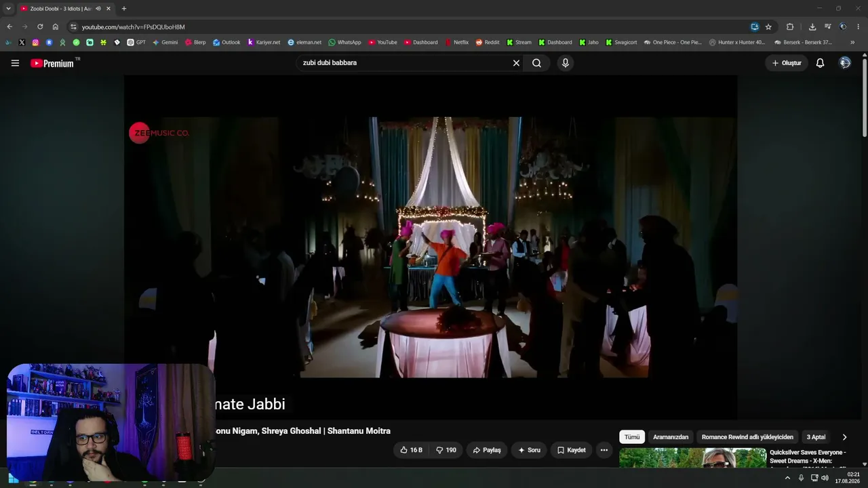Screen dimensions: 868x488
Task: Open the X bookmark
Action: coord(22,42)
